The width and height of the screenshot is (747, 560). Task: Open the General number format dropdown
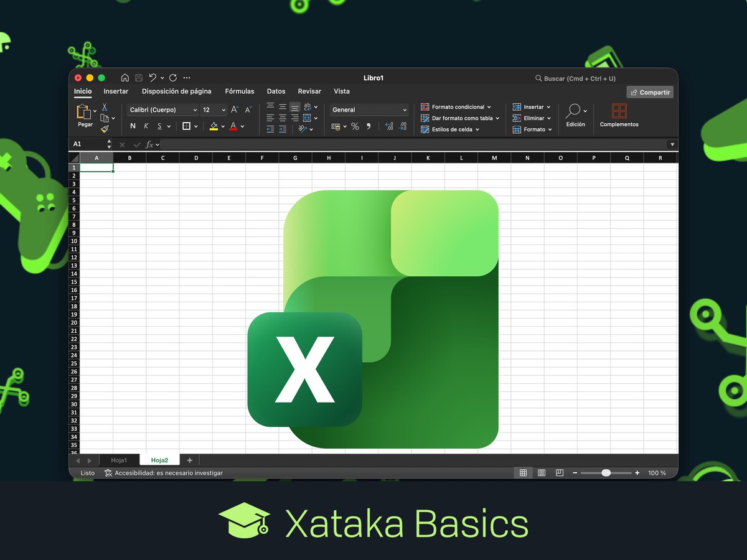[x=369, y=110]
